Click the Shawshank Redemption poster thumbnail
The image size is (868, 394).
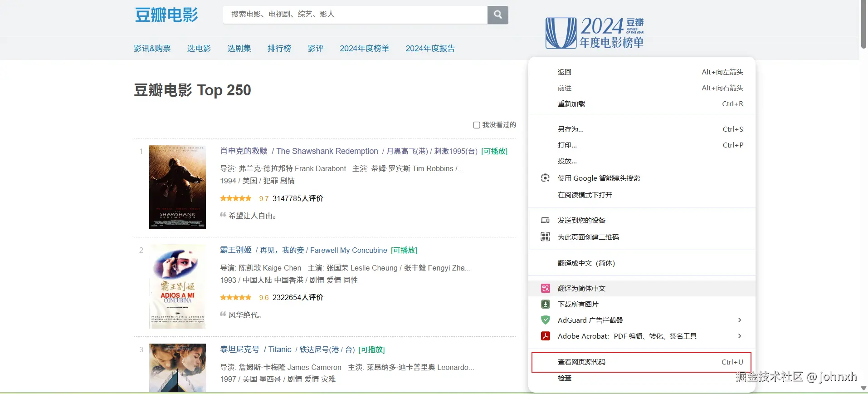point(177,187)
